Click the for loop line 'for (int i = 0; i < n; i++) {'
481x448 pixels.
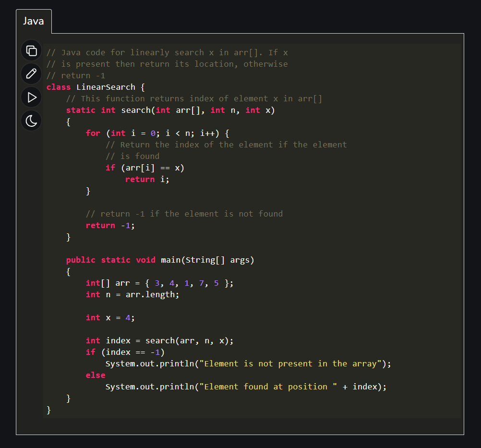(x=157, y=133)
